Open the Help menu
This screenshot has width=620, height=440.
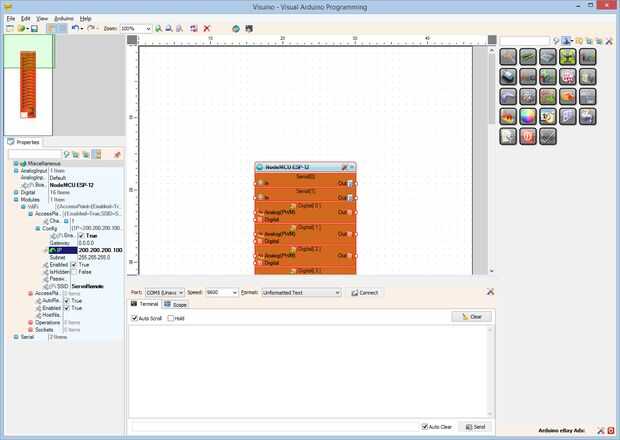pyautogui.click(x=85, y=19)
